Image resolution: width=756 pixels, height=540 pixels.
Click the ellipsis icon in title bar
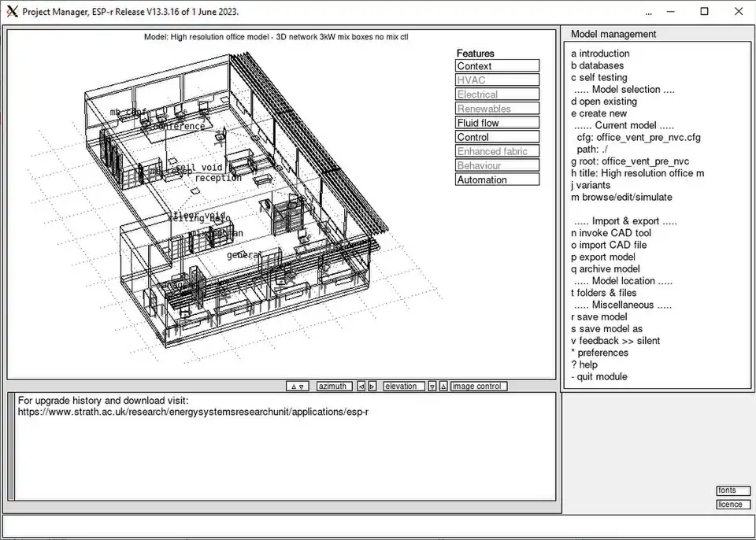(x=648, y=13)
